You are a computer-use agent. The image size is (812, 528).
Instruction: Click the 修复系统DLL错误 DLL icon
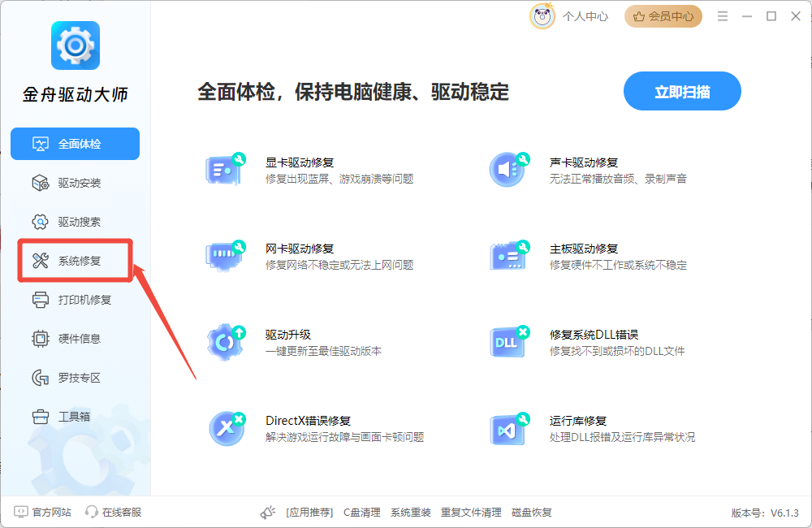click(x=509, y=342)
